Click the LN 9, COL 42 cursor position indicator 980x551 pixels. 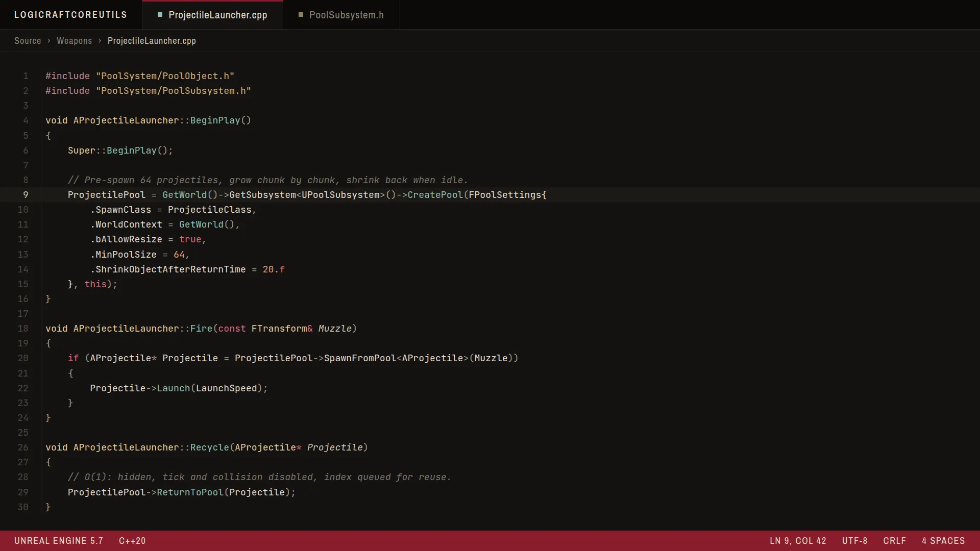798,541
